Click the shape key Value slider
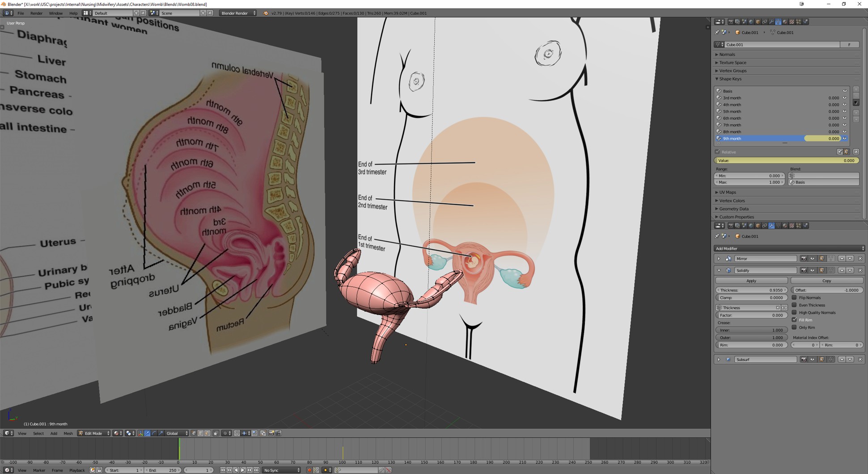This screenshot has width=868, height=474. pyautogui.click(x=786, y=160)
